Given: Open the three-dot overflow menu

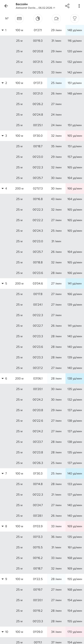Looking at the screenshot, I should pos(79,6).
